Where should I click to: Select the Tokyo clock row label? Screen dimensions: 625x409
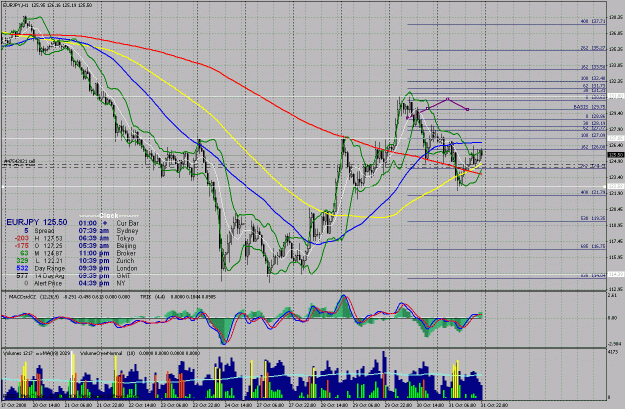tap(126, 238)
